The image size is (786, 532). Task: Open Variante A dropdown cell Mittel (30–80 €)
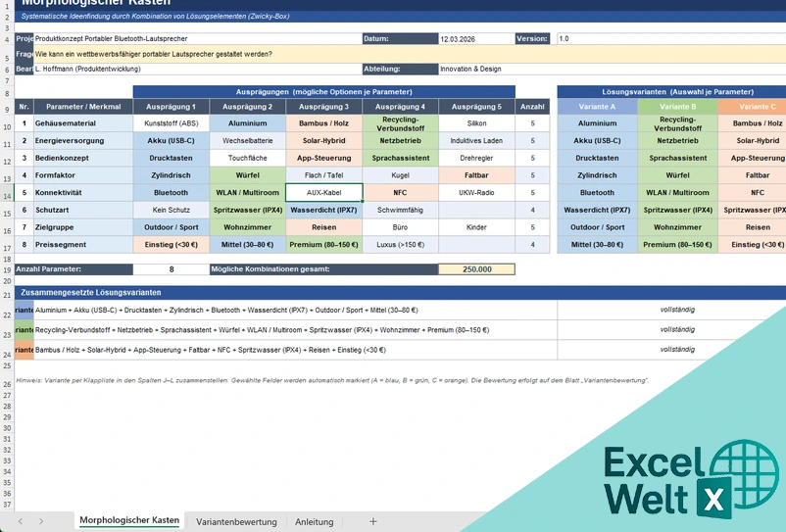(x=597, y=245)
